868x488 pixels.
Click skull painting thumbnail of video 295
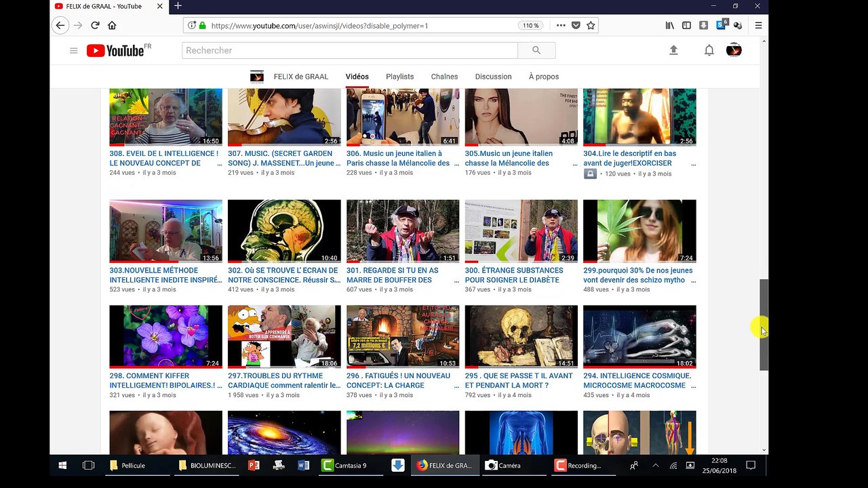pyautogui.click(x=521, y=337)
